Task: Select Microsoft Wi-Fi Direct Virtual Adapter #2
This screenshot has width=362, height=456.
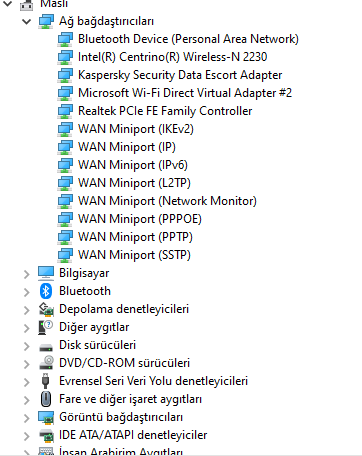Action: 185,93
